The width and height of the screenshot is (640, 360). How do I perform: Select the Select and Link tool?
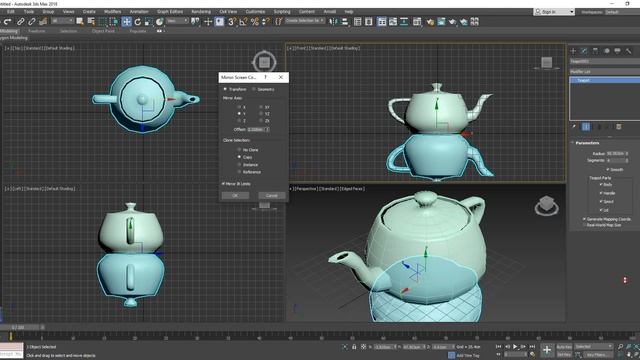coord(20,22)
